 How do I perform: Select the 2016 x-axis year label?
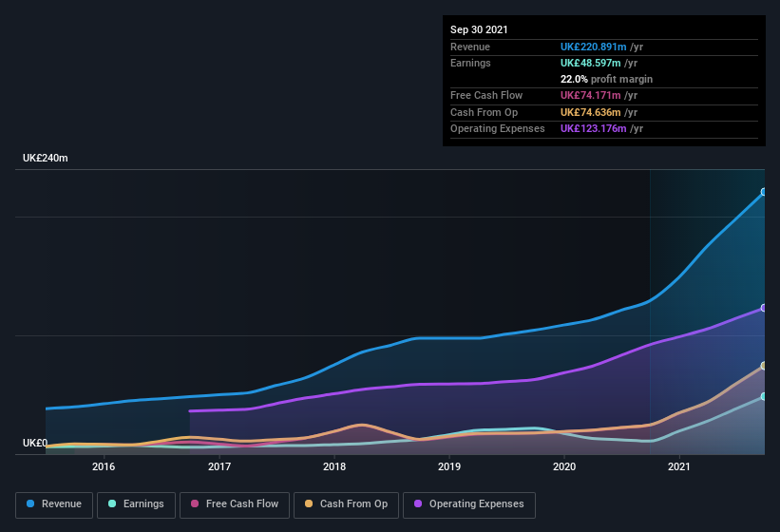[x=104, y=466]
